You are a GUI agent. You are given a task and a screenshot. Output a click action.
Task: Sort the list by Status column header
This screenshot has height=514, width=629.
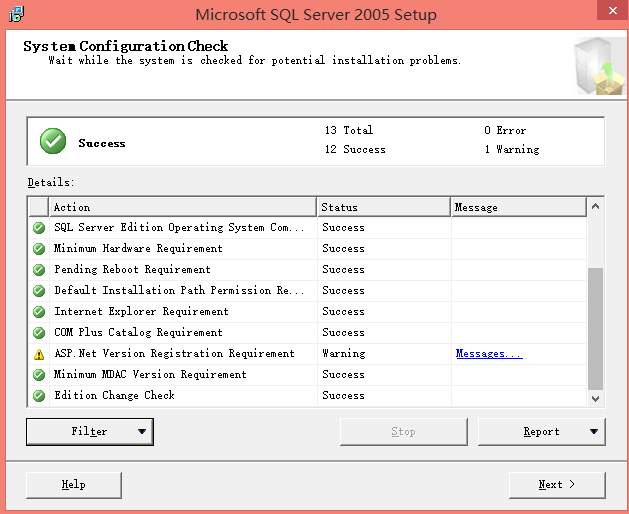click(x=383, y=207)
